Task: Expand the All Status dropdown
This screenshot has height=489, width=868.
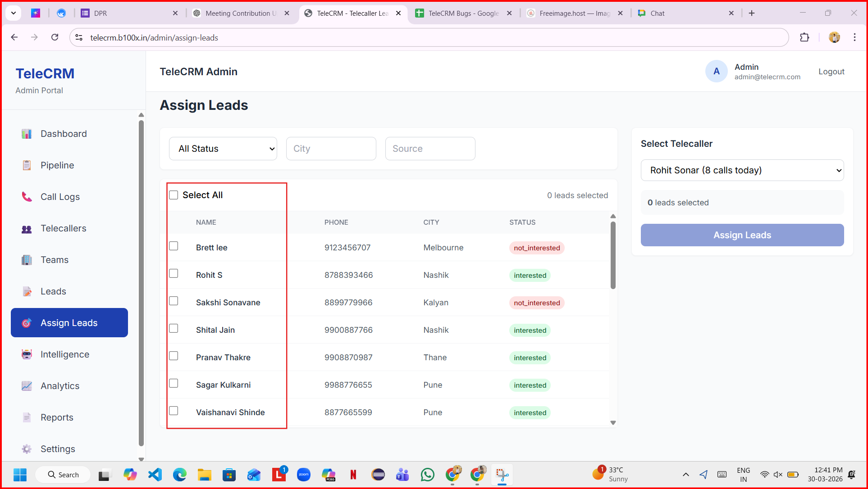Action: (x=223, y=149)
